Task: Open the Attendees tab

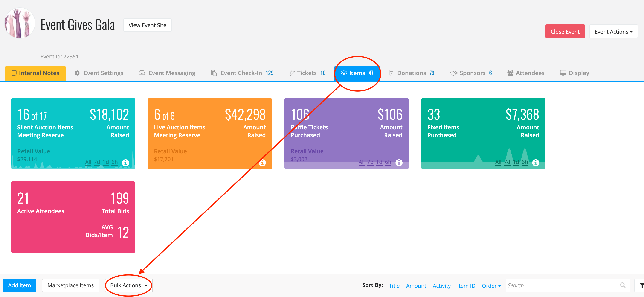Action: tap(526, 73)
